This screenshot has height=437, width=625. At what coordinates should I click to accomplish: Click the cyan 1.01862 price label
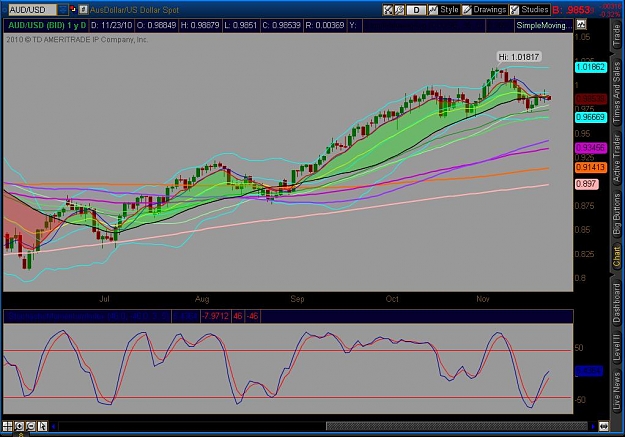coord(591,67)
